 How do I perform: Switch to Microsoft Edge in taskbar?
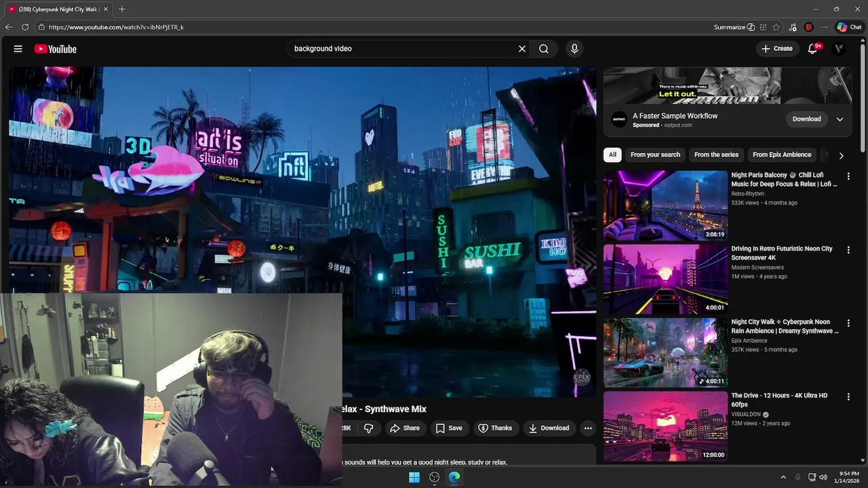(454, 477)
